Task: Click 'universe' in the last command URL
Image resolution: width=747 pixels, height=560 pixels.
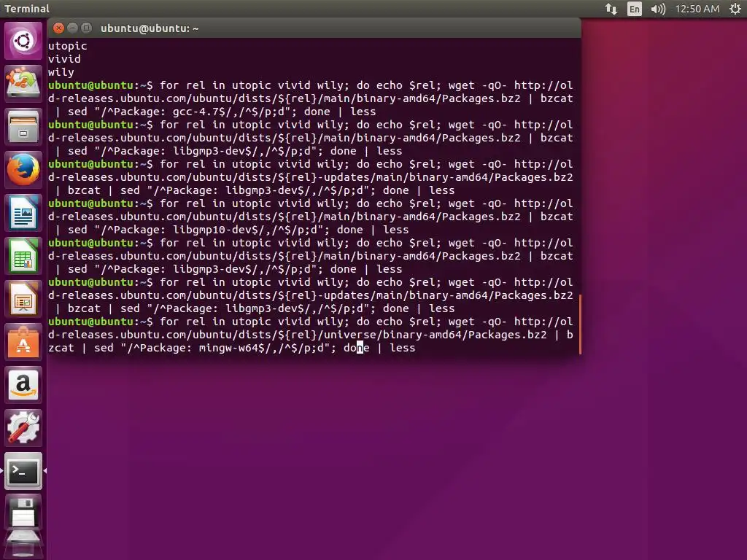Action: [349, 335]
